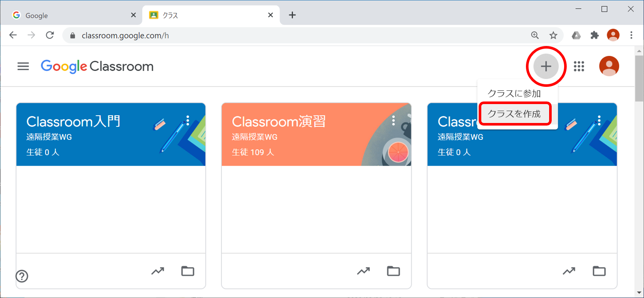
Task: Open more options on third class card
Action: point(599,120)
